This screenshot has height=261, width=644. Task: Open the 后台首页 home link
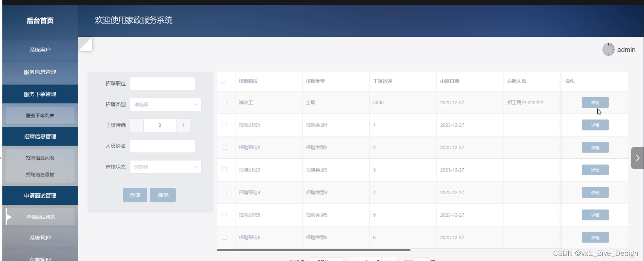[40, 20]
